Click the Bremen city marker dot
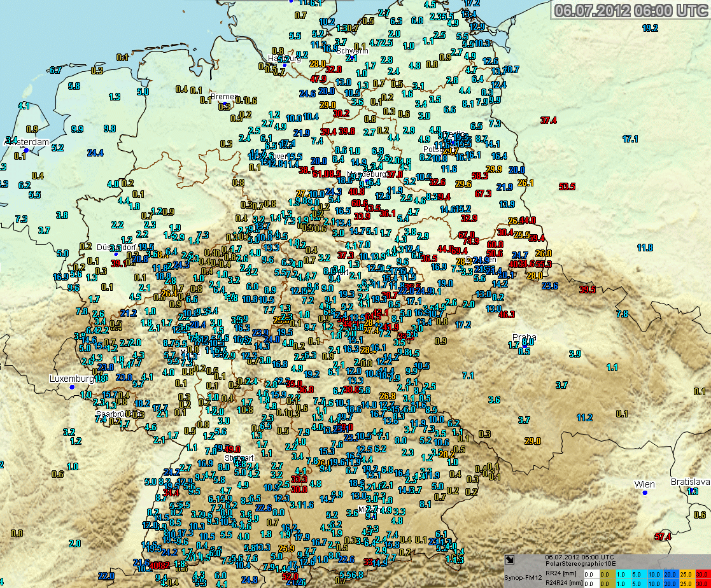711x588 pixels. [224, 103]
